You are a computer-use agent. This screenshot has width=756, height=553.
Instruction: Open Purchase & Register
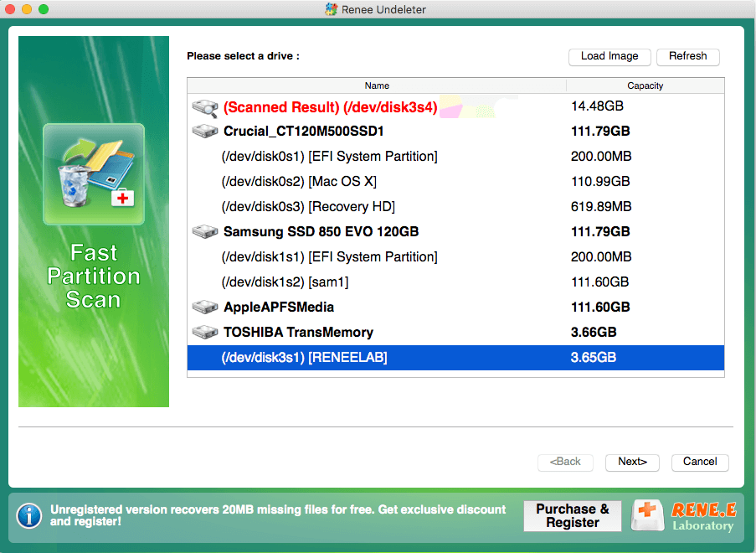click(x=573, y=516)
